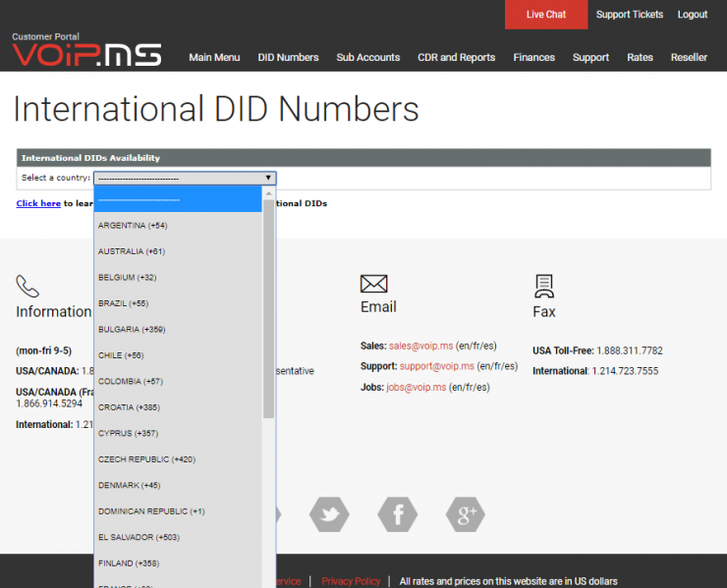
Task: Click the dropdown list scrollbar thumb
Action: pos(268,308)
